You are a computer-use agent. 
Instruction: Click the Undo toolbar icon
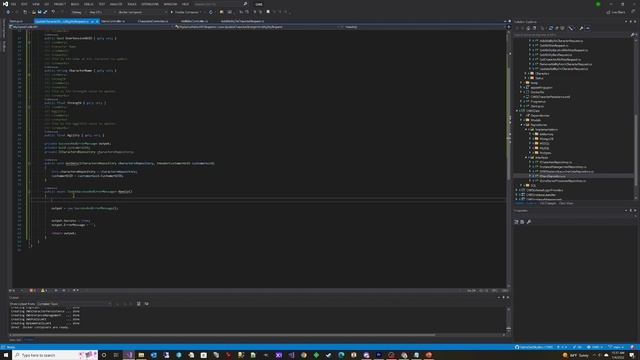[x=53, y=12]
